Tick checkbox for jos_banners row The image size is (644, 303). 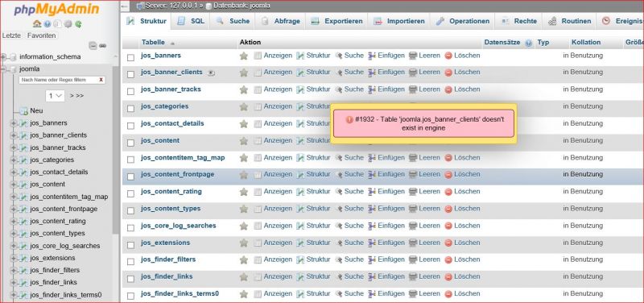click(x=130, y=57)
